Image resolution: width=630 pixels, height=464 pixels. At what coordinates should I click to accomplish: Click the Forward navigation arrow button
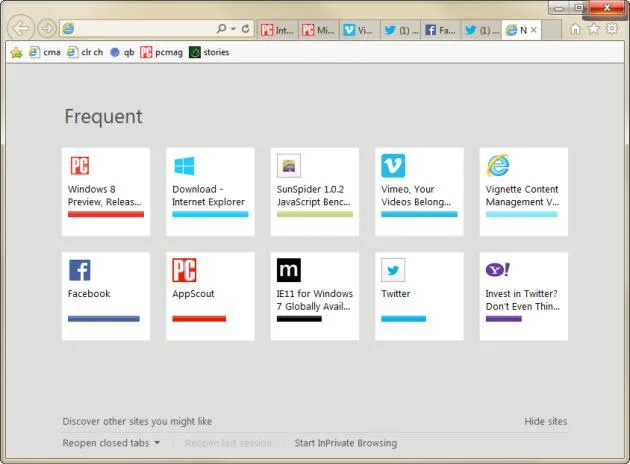click(46, 29)
